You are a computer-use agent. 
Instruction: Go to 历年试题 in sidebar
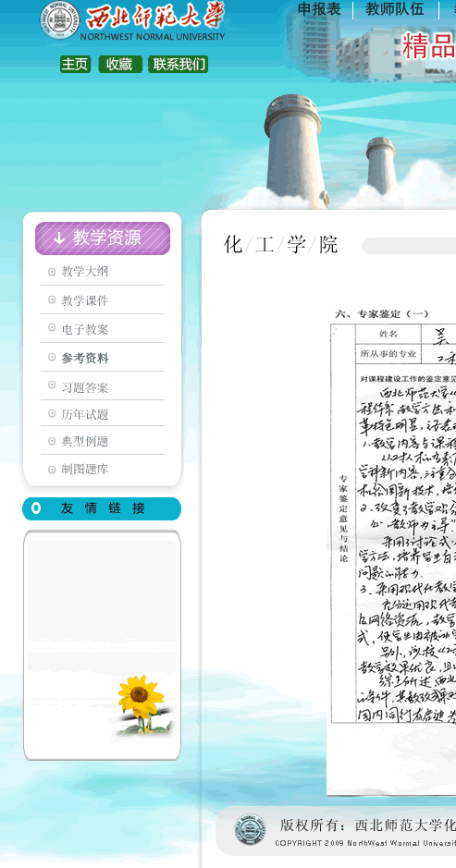(x=85, y=415)
